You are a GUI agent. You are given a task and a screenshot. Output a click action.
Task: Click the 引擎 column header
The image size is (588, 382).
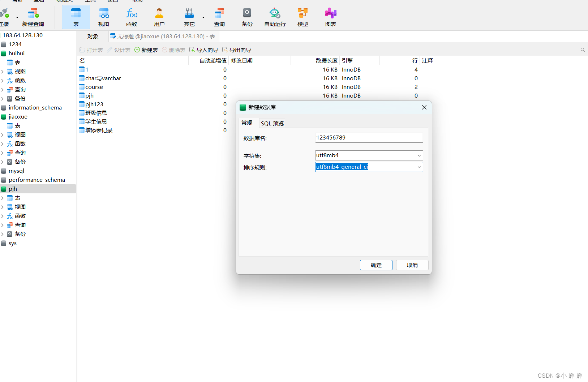point(360,61)
